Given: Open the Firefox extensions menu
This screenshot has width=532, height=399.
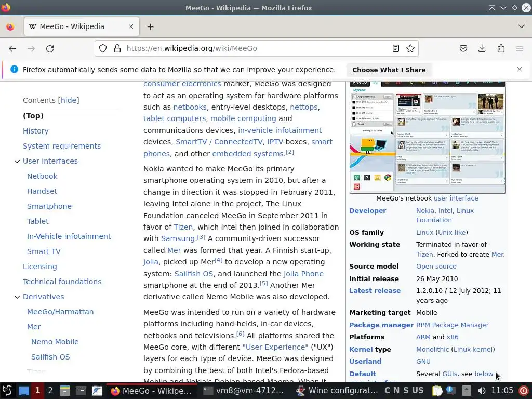Looking at the screenshot, I should pos(501,48).
